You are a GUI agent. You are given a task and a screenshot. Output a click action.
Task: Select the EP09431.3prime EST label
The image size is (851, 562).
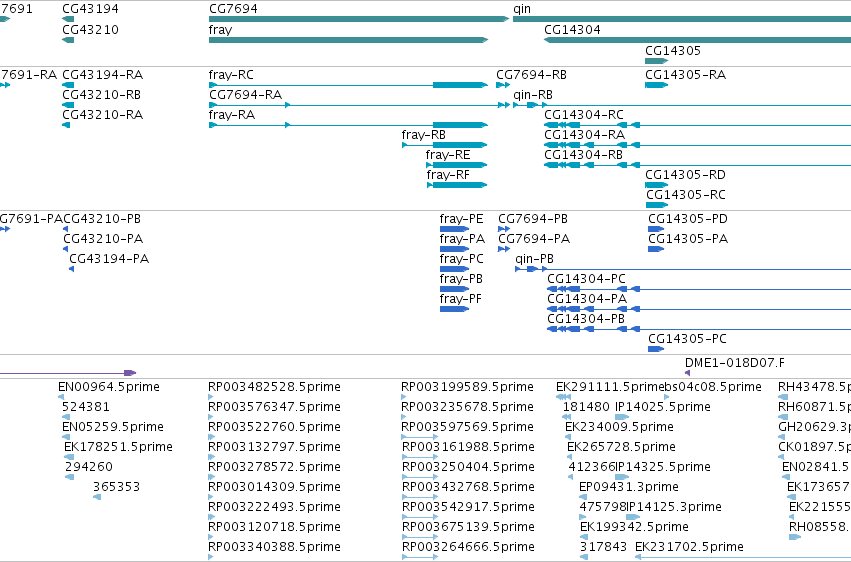coord(629,487)
